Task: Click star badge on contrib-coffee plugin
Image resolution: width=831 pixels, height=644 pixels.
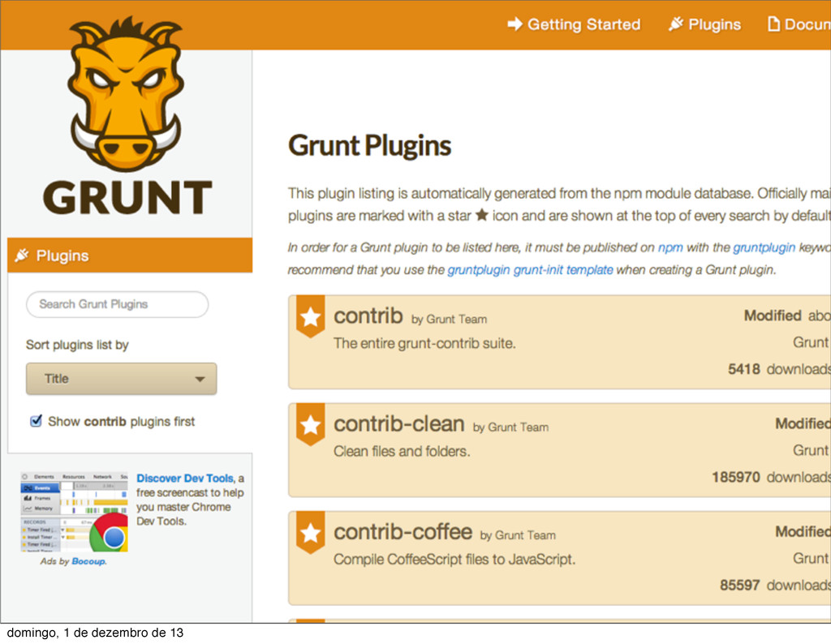Action: (x=311, y=534)
